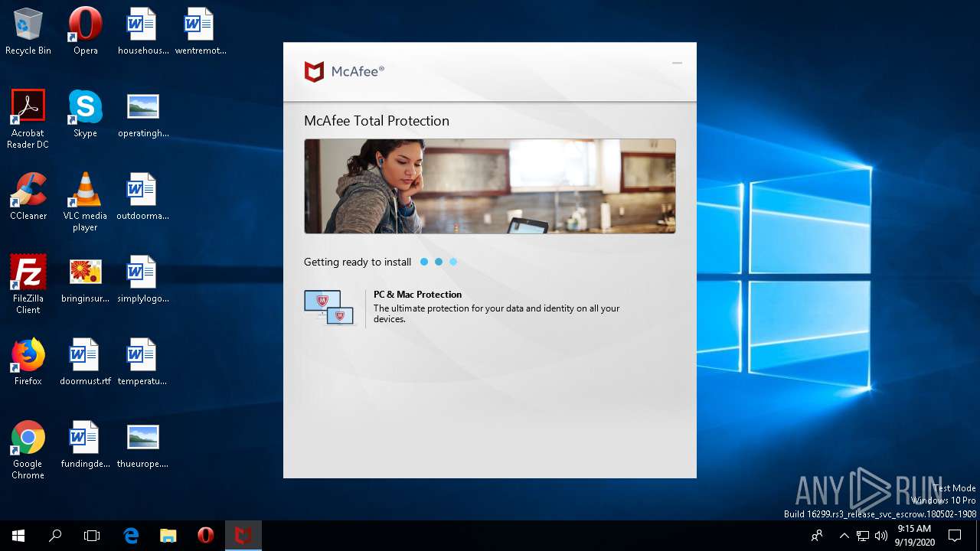This screenshot has width=980, height=551.
Task: Open the househous... Word document
Action: pos(142,31)
